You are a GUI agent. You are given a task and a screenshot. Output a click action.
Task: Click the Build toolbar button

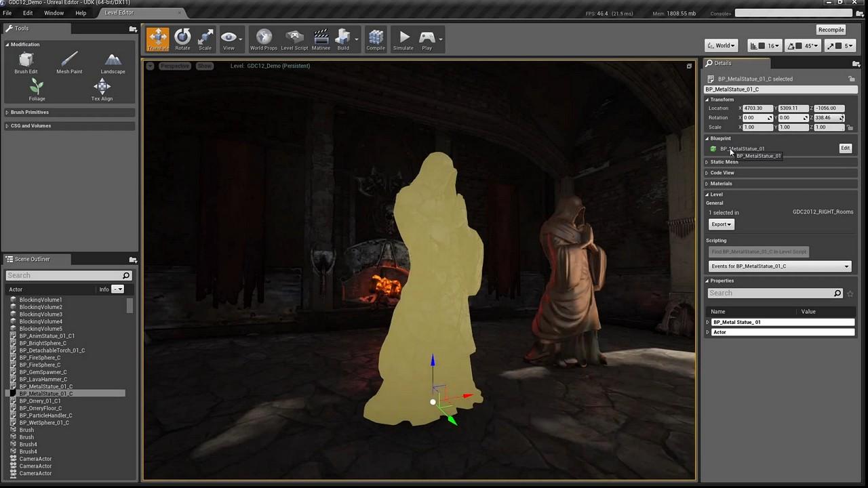point(343,39)
